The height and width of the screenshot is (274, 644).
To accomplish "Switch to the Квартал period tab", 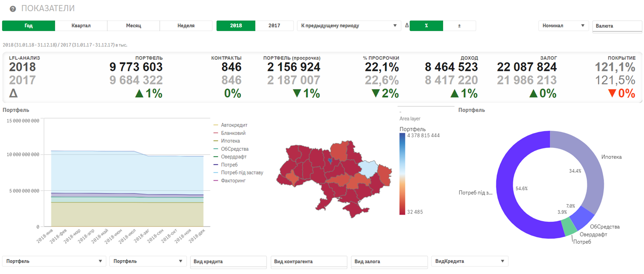I will point(81,26).
